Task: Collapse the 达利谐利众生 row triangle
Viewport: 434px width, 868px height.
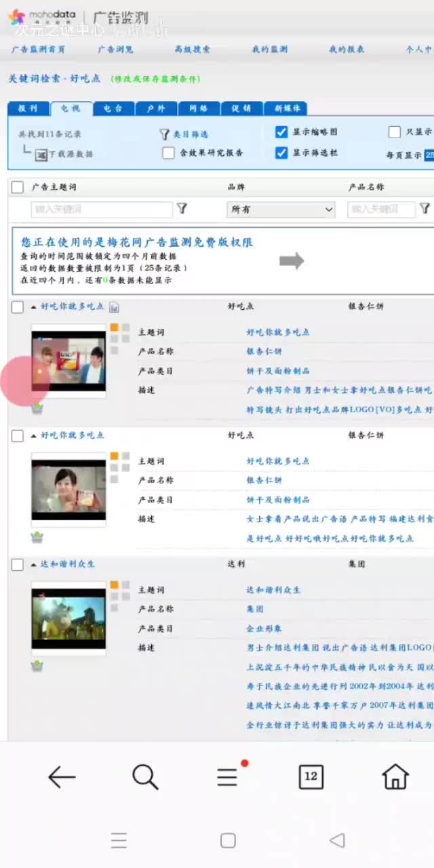Action: (x=34, y=565)
